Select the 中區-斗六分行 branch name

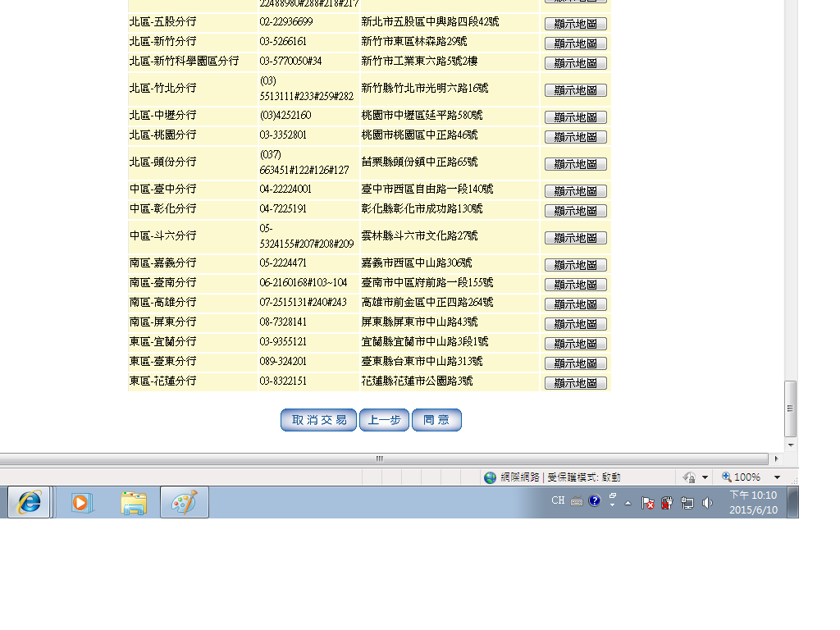(x=163, y=235)
